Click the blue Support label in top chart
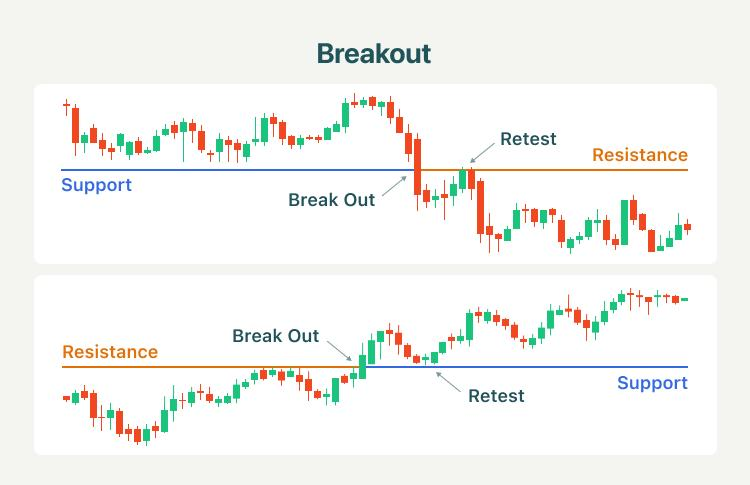The image size is (750, 485). click(97, 185)
